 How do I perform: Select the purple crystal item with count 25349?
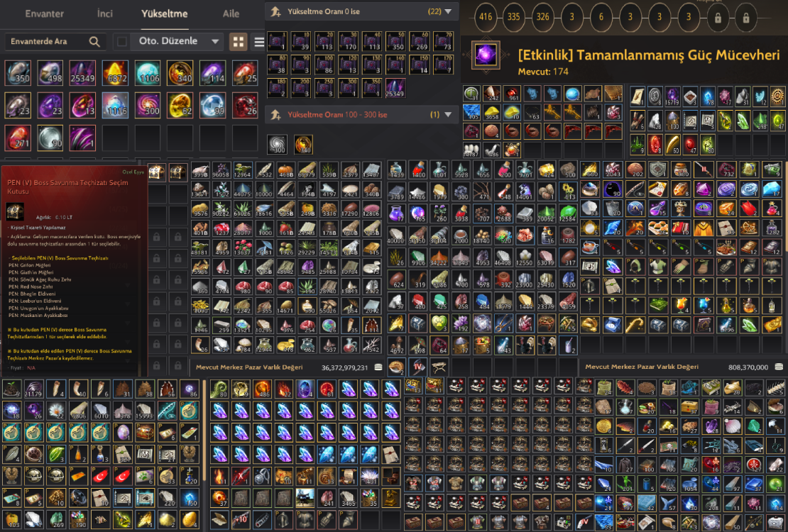point(82,73)
